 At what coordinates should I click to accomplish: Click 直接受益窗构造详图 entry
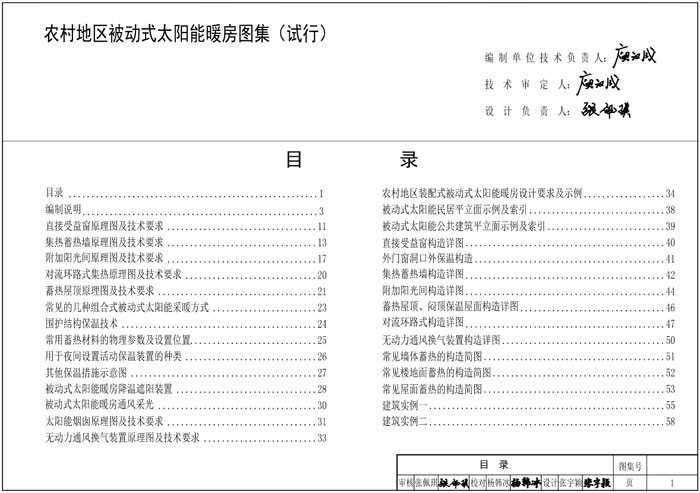529,242
